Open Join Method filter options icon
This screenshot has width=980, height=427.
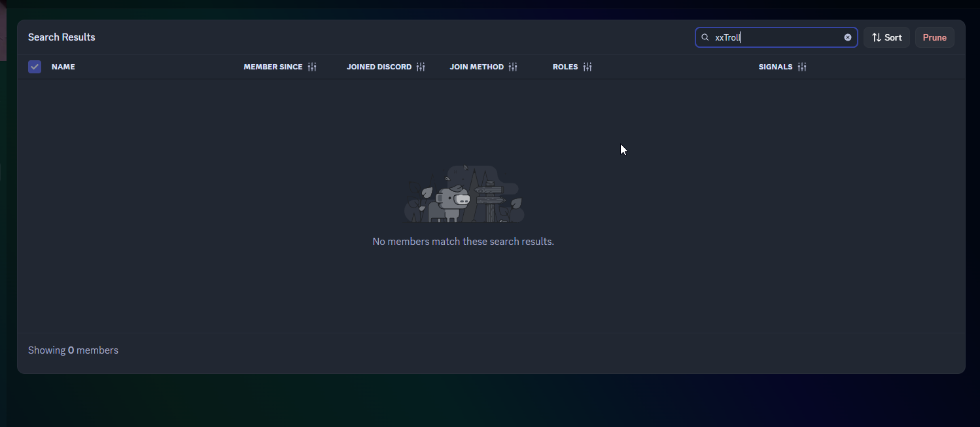(x=513, y=67)
